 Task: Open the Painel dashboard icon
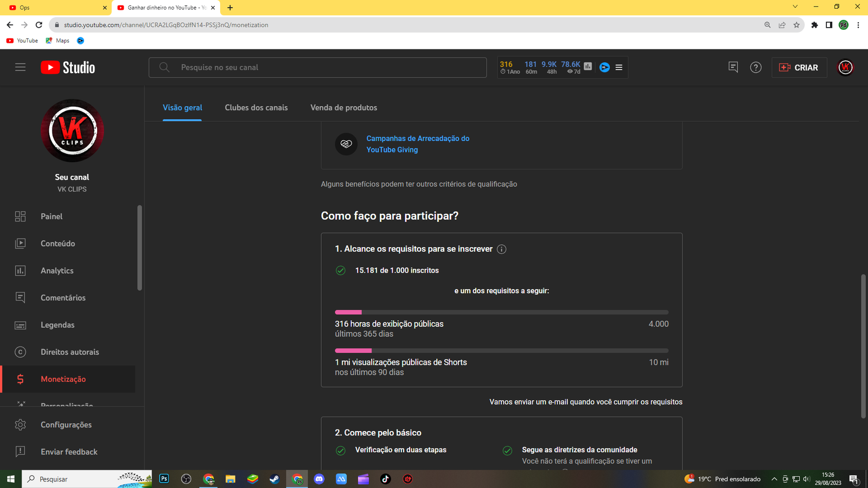20,216
